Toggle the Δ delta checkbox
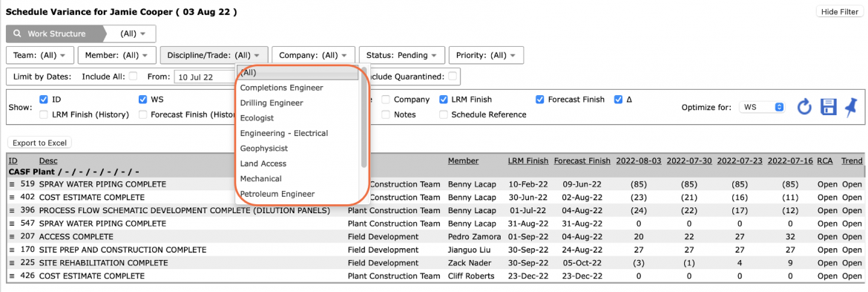This screenshot has width=868, height=292. pyautogui.click(x=618, y=100)
